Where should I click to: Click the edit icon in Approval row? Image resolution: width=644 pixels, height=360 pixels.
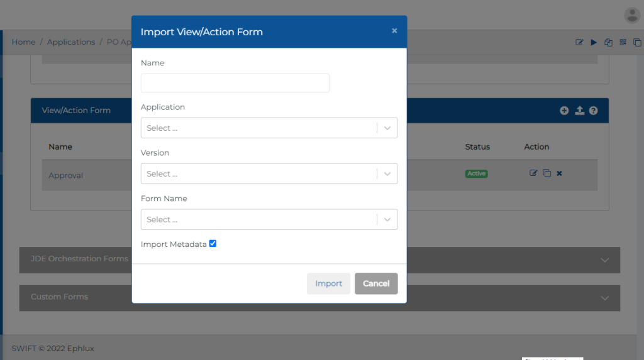[533, 173]
